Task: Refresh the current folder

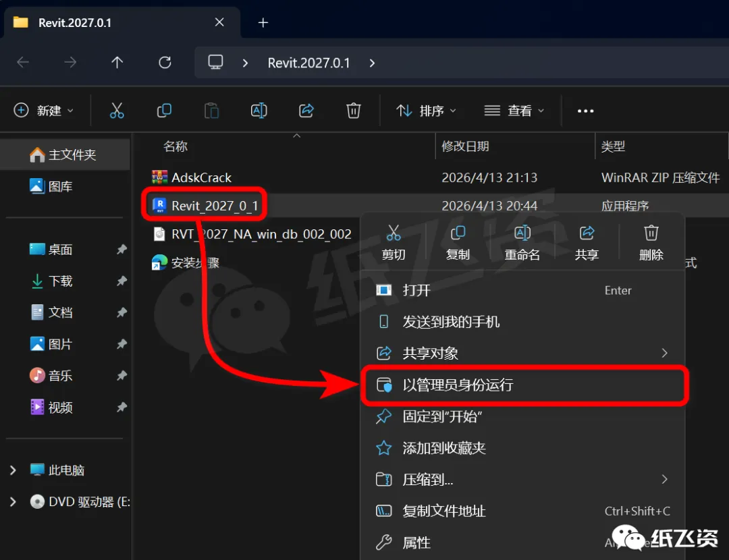Action: tap(165, 62)
